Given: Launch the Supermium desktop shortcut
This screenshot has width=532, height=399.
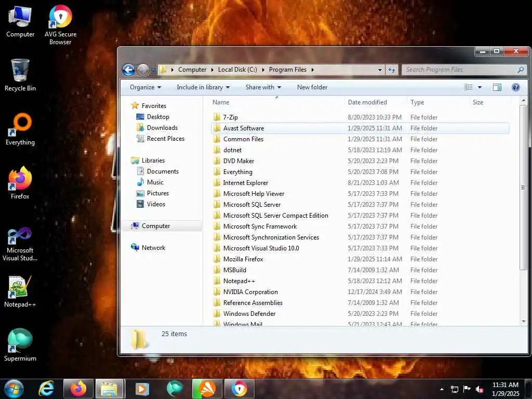Looking at the screenshot, I should click(20, 345).
